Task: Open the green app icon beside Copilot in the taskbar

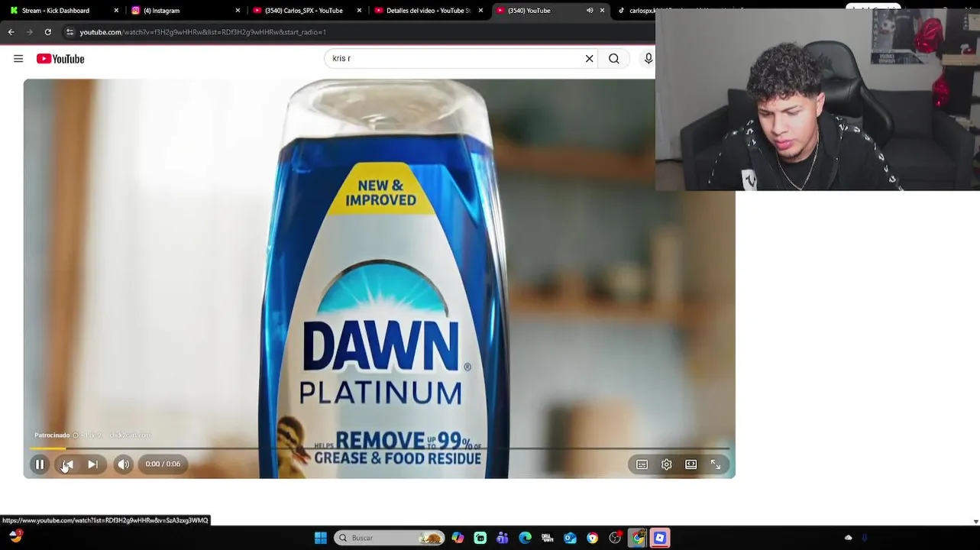Action: coord(480,538)
